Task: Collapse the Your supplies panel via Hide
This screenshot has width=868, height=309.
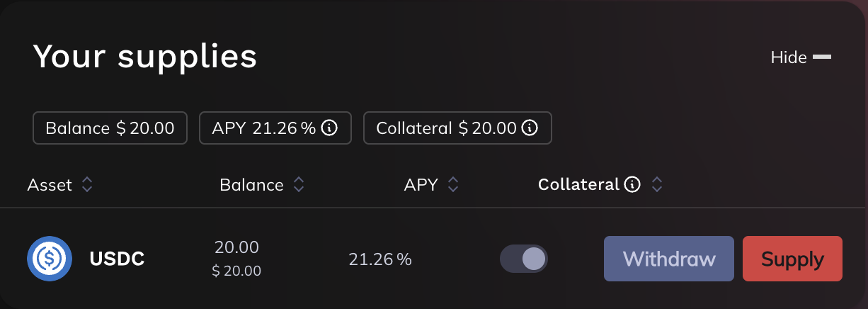Action: pos(789,57)
